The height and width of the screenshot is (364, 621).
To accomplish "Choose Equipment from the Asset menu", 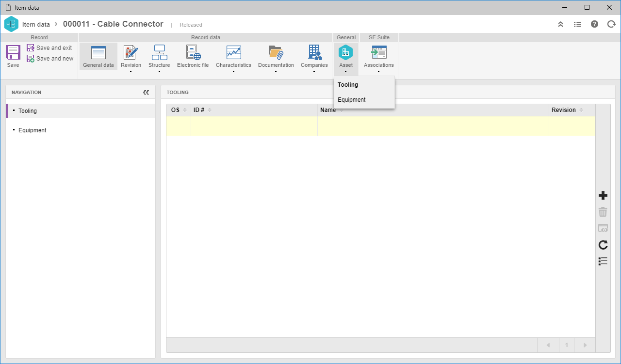I will tap(364, 100).
